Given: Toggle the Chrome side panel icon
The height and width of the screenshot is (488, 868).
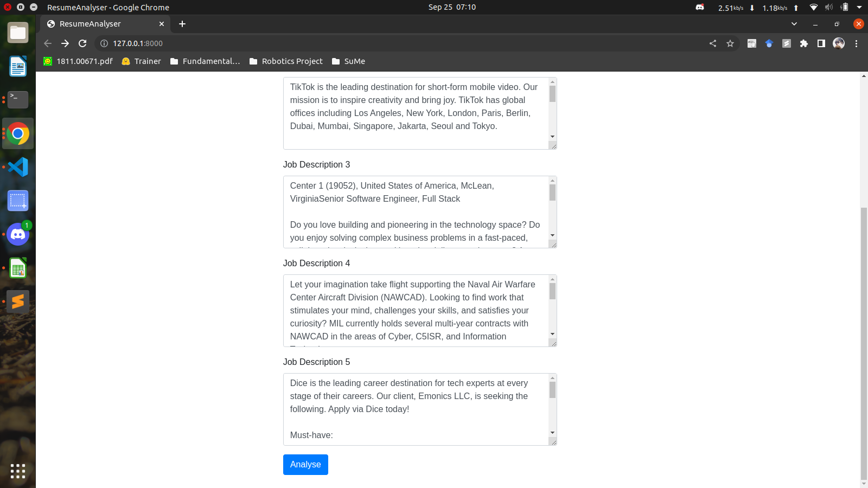Looking at the screenshot, I should pyautogui.click(x=821, y=43).
